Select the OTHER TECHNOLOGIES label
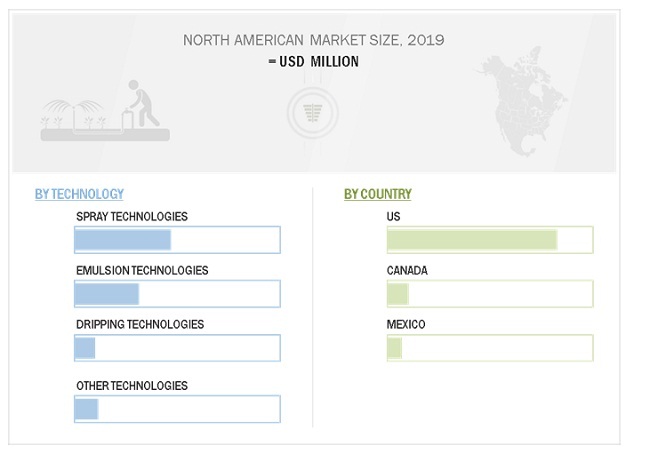Viewport: 650px width, 454px height. tap(131, 385)
